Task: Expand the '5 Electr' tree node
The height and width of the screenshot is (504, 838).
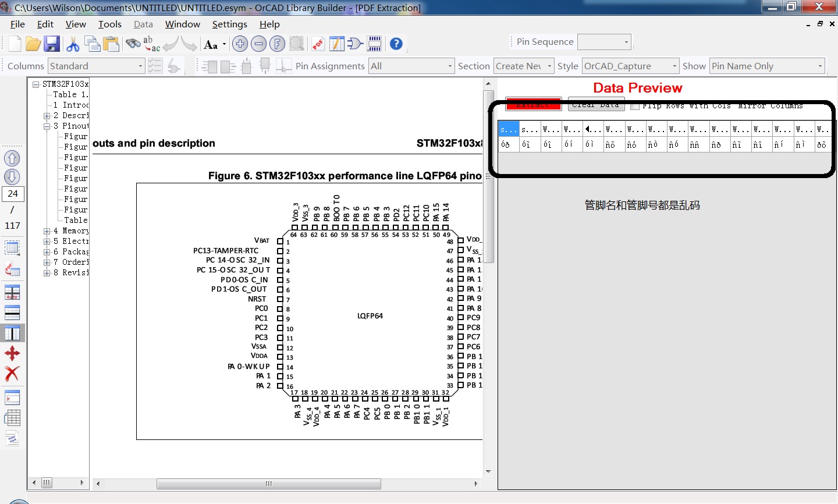Action: (47, 241)
